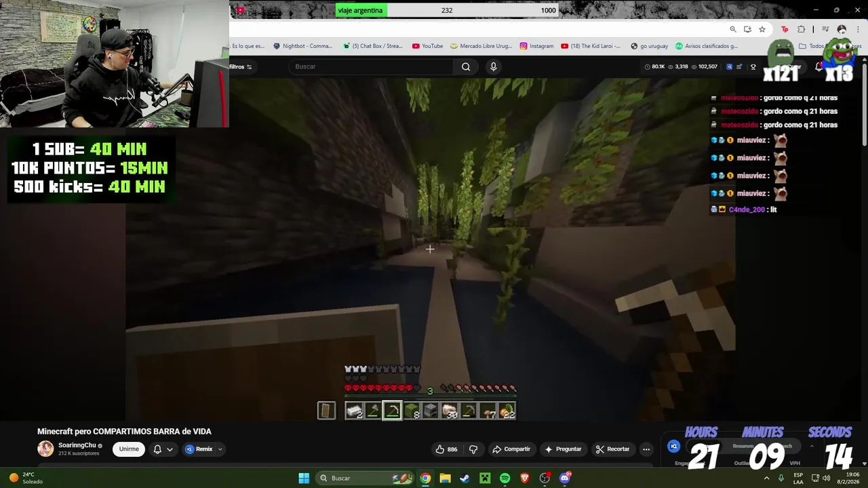Open Google Chrome from the taskbar
This screenshot has width=868, height=488.
pos(425,478)
